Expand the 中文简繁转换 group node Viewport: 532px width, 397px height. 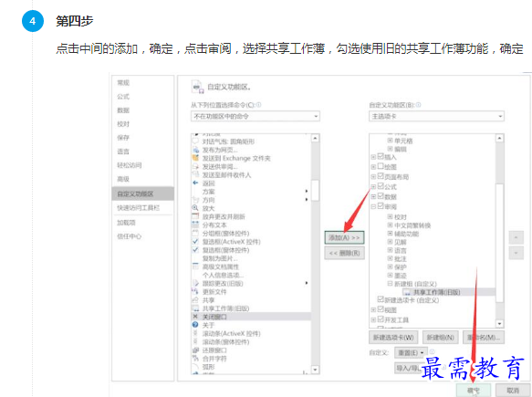pos(390,225)
